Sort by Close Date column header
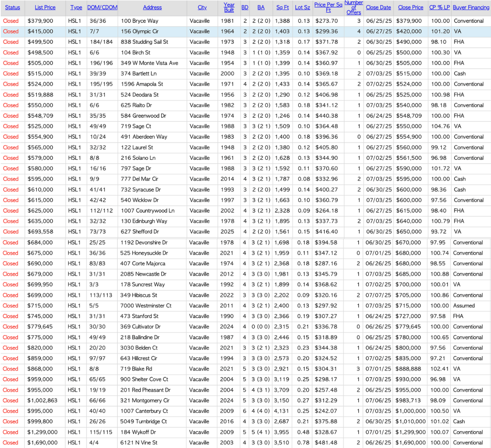This screenshot has width=491, height=448. coord(378,7)
